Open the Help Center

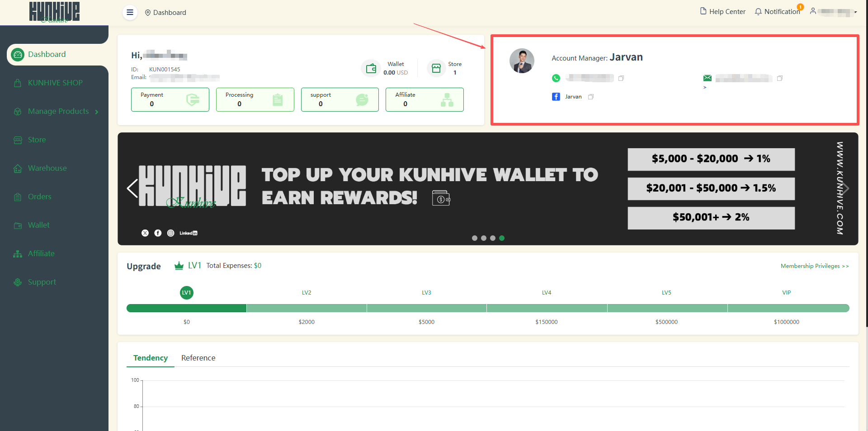pyautogui.click(x=722, y=12)
